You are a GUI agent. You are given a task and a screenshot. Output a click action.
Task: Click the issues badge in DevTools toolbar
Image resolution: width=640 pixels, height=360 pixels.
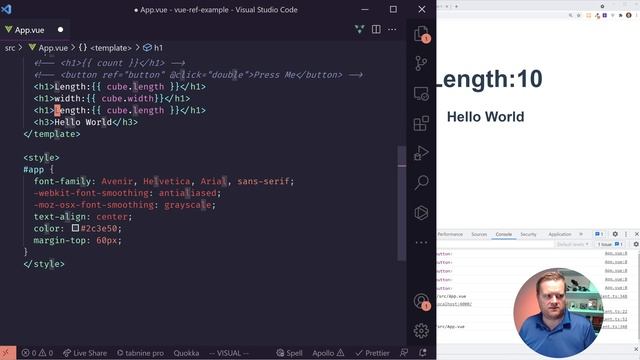coord(599,234)
